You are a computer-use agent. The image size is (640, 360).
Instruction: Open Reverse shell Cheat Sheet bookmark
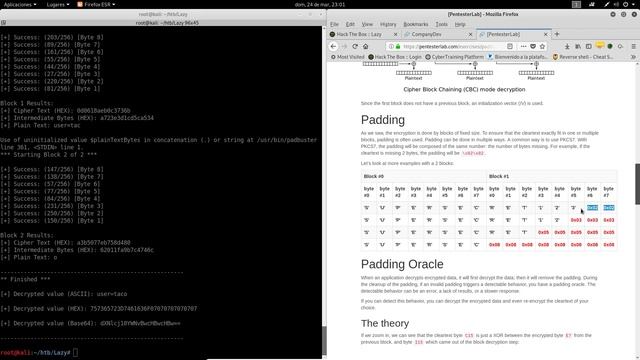tap(583, 57)
